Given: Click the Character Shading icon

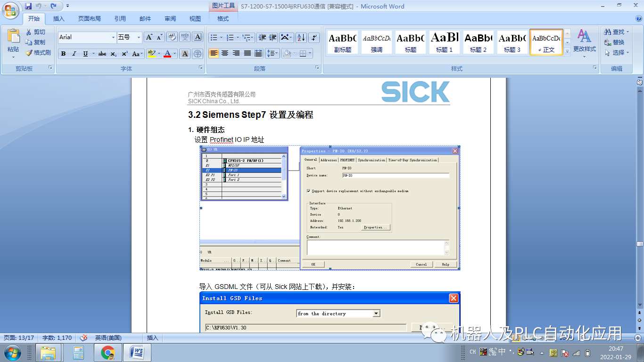Looking at the screenshot, I should 185,54.
